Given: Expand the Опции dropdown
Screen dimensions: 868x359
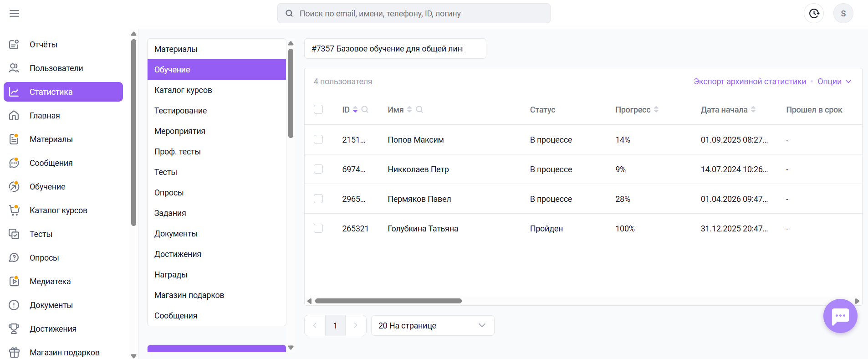Looking at the screenshot, I should click(834, 82).
